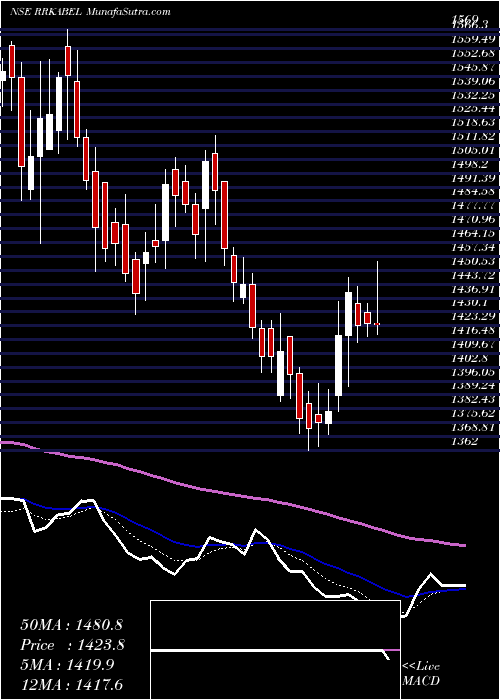The image size is (500, 700).
Task: Select the 1389.24 price axis label
Action: point(474,386)
